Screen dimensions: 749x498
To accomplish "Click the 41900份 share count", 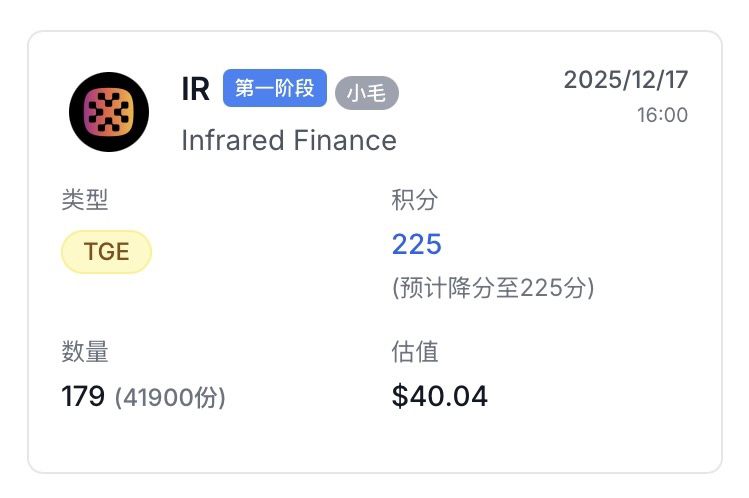I will tap(170, 398).
